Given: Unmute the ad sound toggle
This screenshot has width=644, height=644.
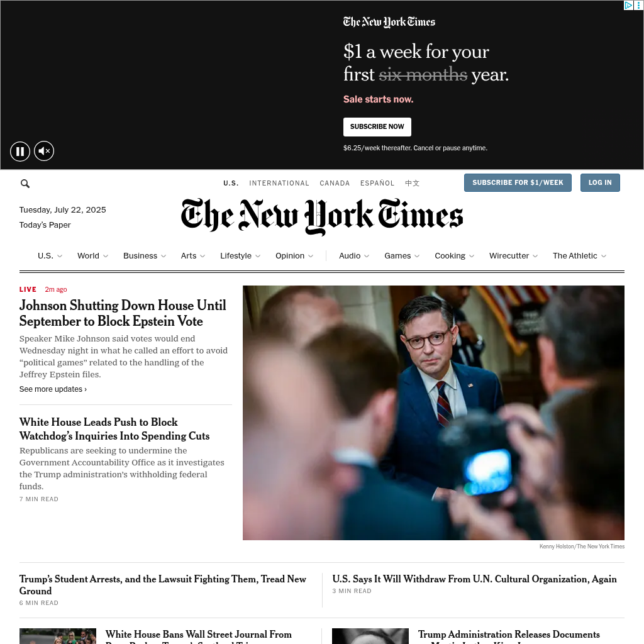Looking at the screenshot, I should 44,151.
